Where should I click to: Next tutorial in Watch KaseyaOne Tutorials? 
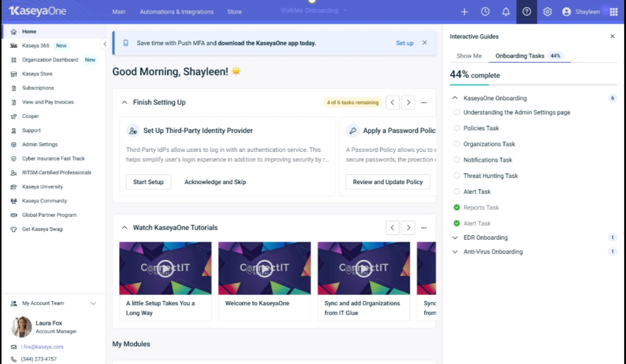pyautogui.click(x=408, y=228)
